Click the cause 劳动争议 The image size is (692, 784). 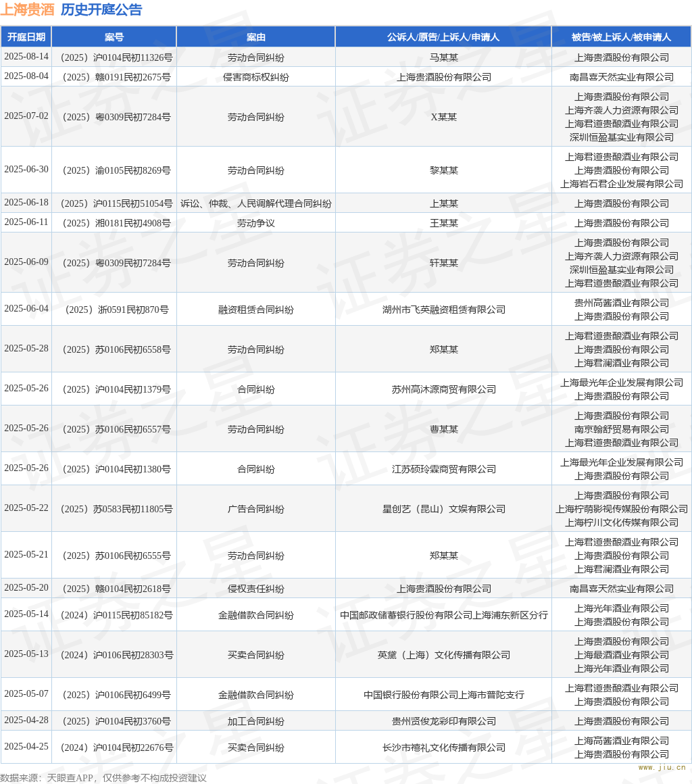tap(256, 223)
